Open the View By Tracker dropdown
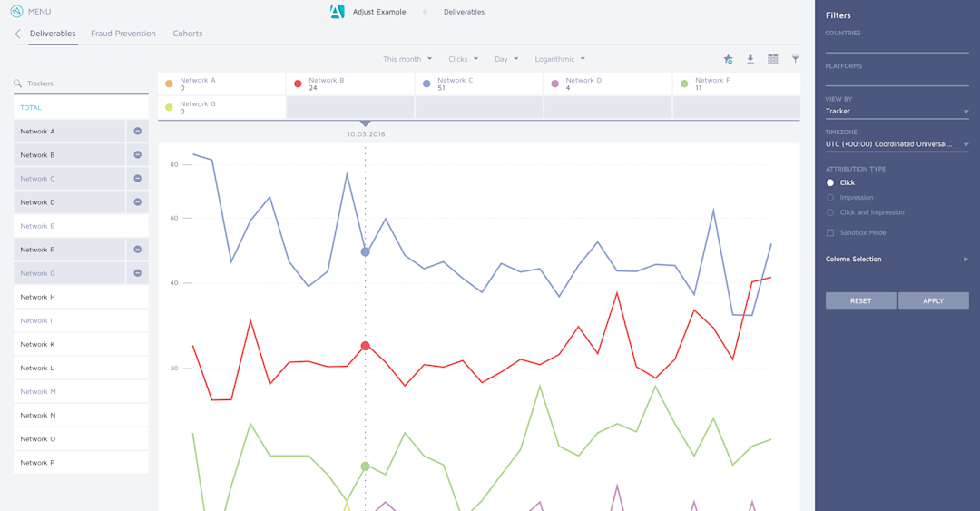Viewport: 980px width, 511px height. (897, 112)
